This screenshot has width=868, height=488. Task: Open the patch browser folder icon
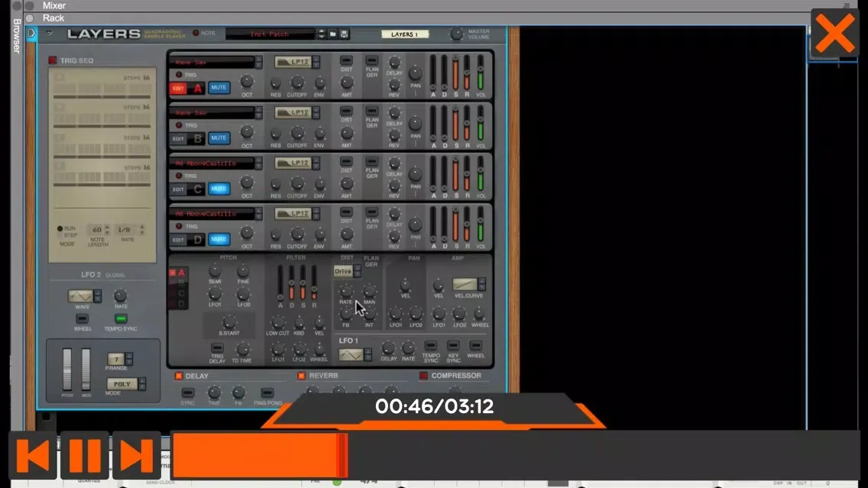[332, 34]
